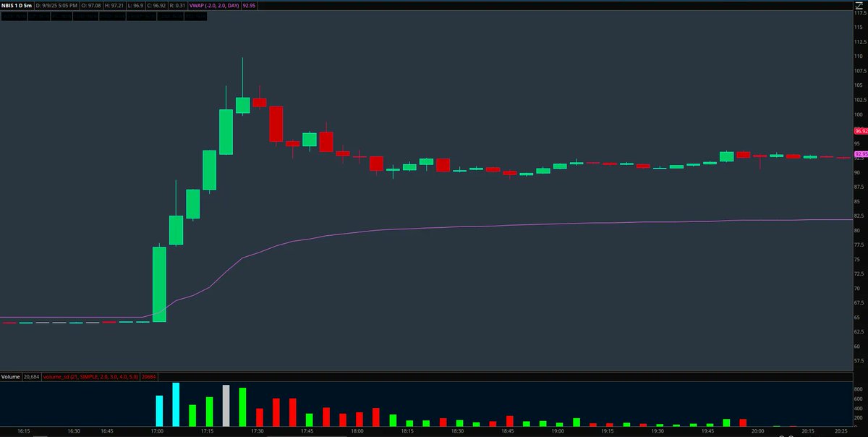Click the 200 volume axis label

858,417
